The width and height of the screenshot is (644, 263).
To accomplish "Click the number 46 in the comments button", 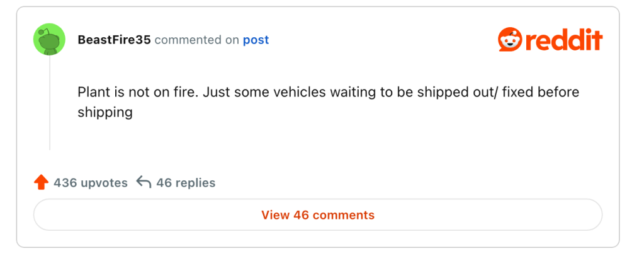I will click(x=302, y=215).
